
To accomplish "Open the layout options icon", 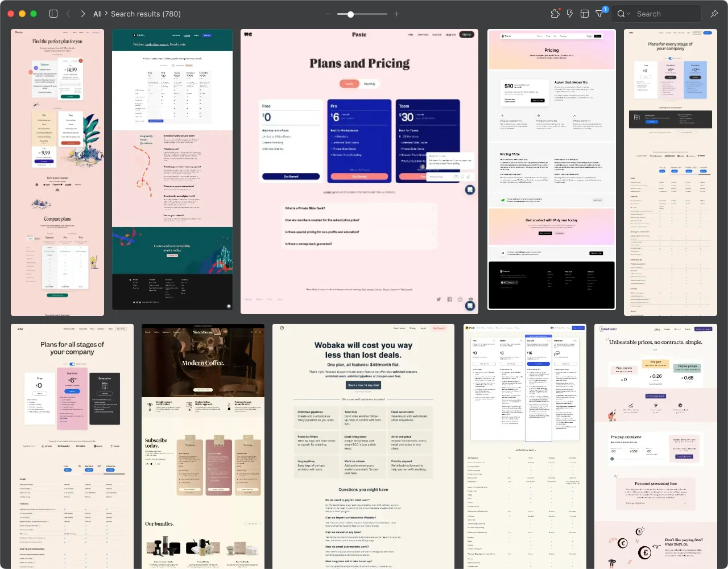I will [x=584, y=14].
